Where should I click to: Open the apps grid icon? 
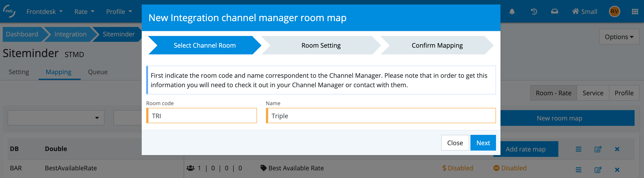tap(635, 11)
